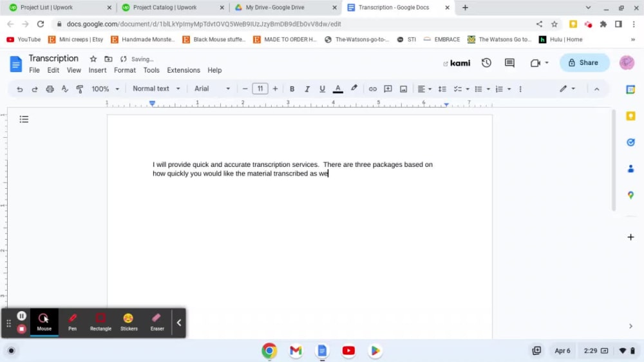This screenshot has width=644, height=362.
Task: Star the Transcription document
Action: point(93,59)
